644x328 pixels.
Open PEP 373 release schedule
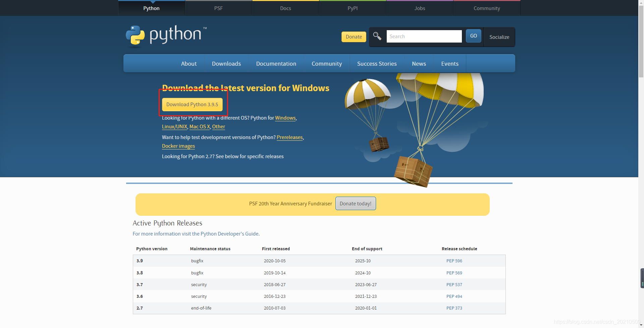point(454,308)
